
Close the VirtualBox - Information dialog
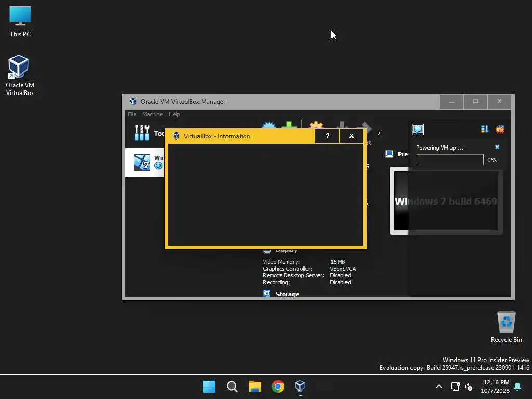coord(351,136)
